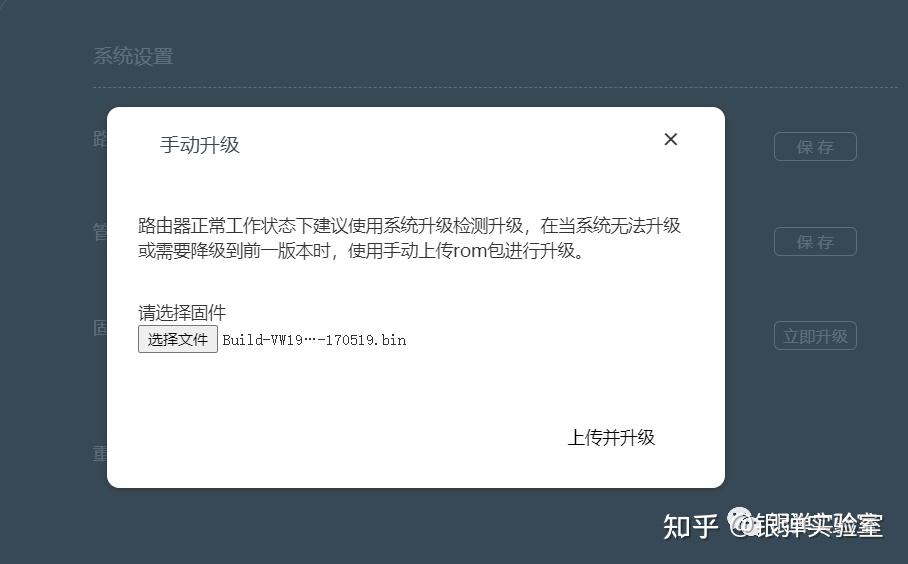The height and width of the screenshot is (564, 908).
Task: Click the partially hidden 路 label left of the dialog
Action: pos(100,139)
